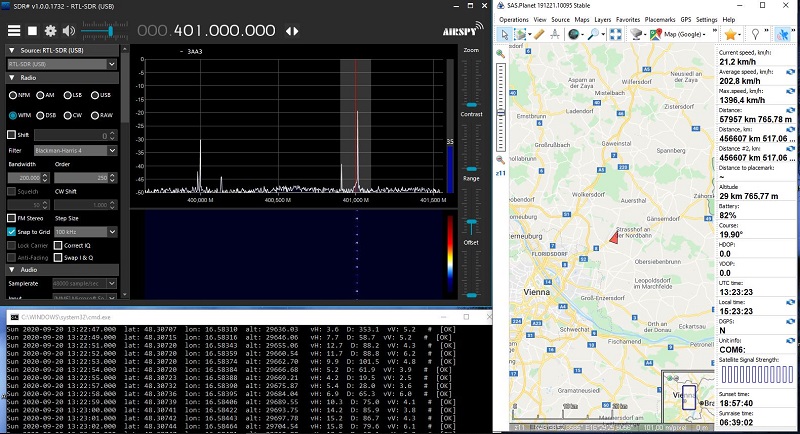Click the 401.000.000 frequency display
The image size is (800, 434).
point(206,31)
